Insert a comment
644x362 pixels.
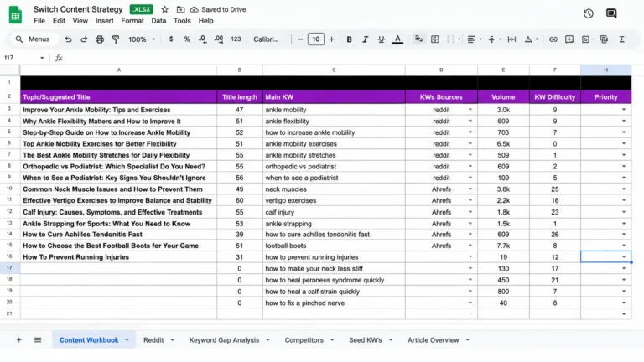[569, 39]
